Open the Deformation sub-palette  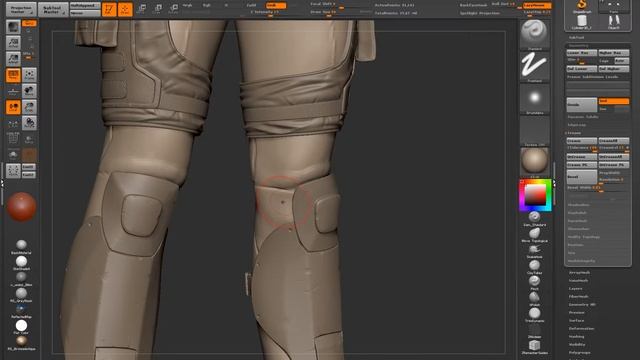pyautogui.click(x=582, y=329)
